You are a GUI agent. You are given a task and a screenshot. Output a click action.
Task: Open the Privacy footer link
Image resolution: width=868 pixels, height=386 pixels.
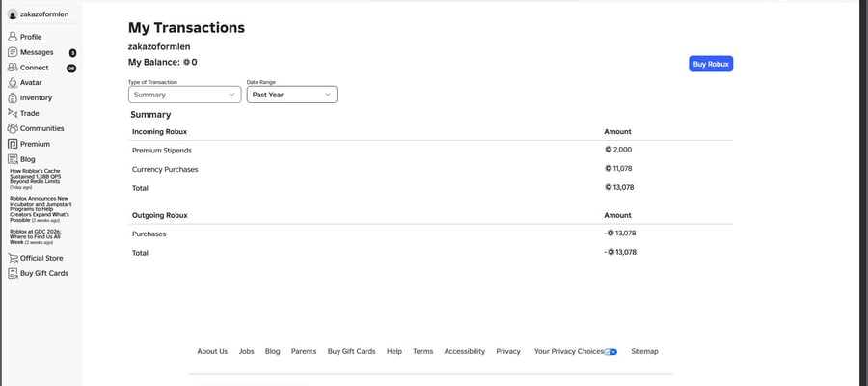[508, 351]
